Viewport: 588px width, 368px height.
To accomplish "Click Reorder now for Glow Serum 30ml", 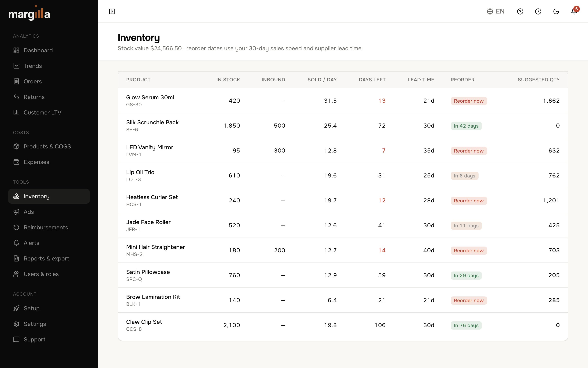I will [469, 101].
